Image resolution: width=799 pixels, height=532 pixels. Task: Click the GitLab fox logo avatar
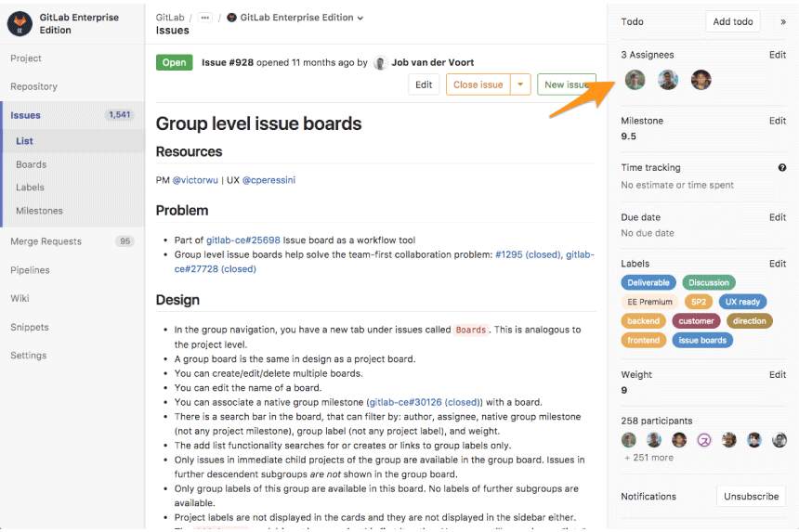pyautogui.click(x=20, y=24)
